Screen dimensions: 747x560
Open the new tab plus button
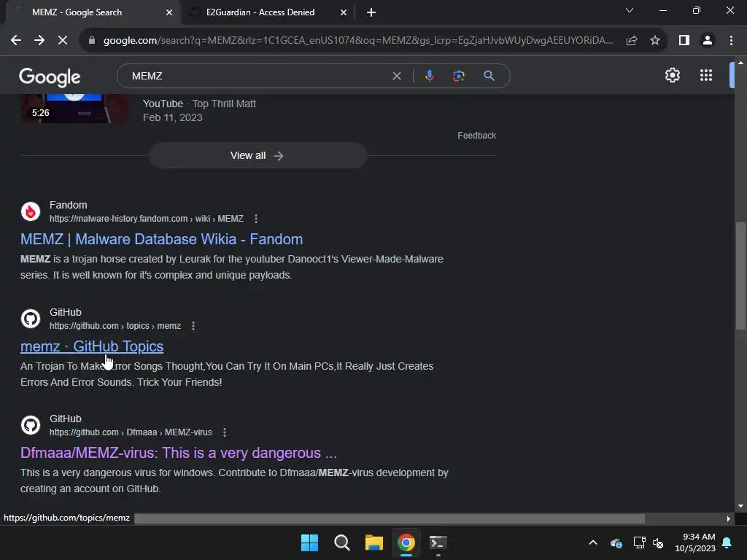[x=371, y=12]
